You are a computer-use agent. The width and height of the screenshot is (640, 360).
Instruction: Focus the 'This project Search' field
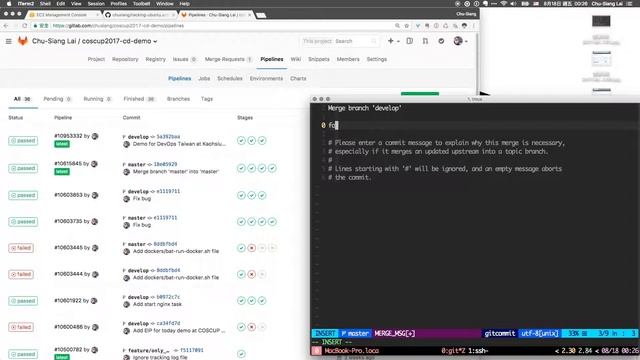pyautogui.click(x=340, y=41)
